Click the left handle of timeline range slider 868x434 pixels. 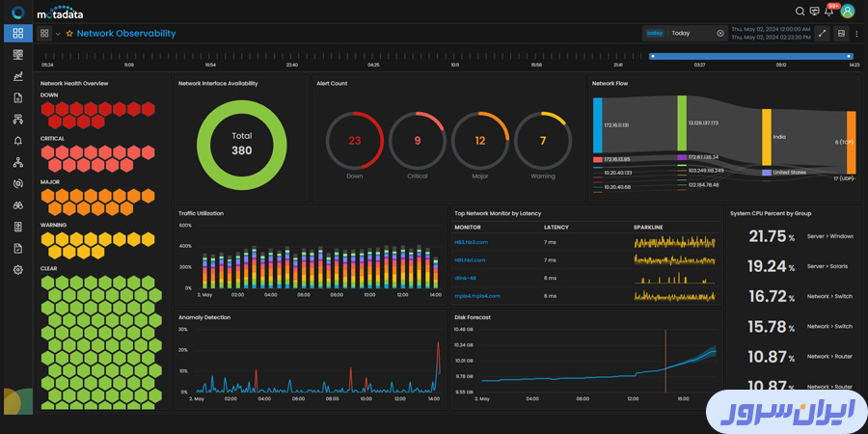pyautogui.click(x=652, y=56)
